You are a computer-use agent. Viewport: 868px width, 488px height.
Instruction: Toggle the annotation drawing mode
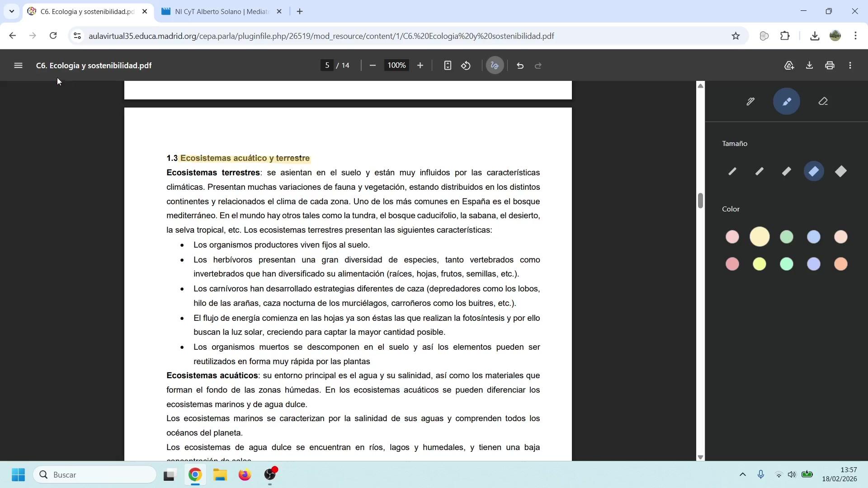[x=495, y=66]
